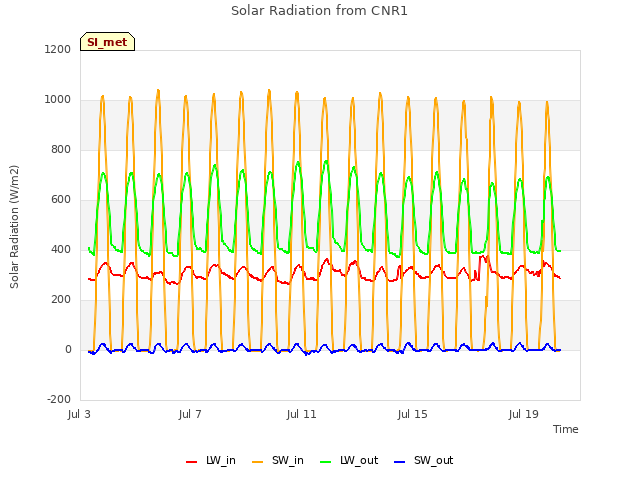The image size is (640, 480).
Task: Click the Solar Radiation (W/m2) y-axis title
Action: point(14,227)
